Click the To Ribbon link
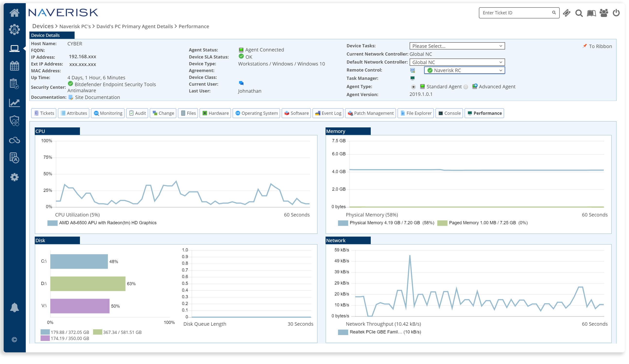629x364 pixels. (600, 46)
